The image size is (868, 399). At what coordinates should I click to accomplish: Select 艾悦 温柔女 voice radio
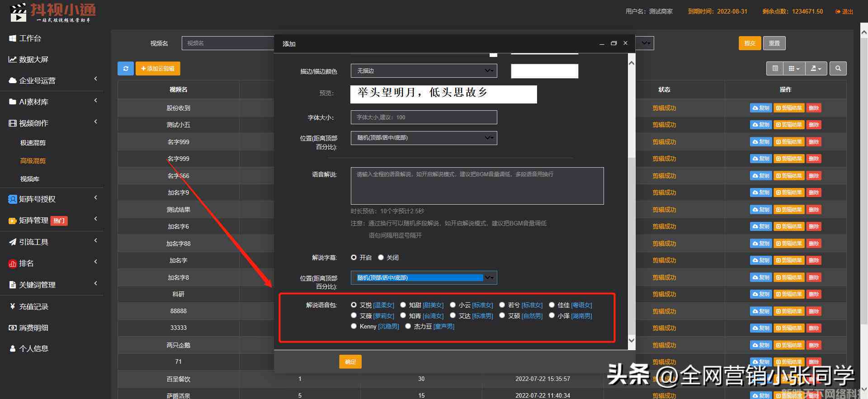click(354, 305)
